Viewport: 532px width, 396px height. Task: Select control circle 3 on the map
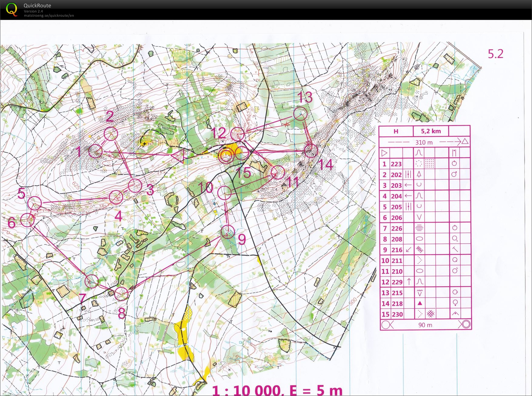click(135, 185)
